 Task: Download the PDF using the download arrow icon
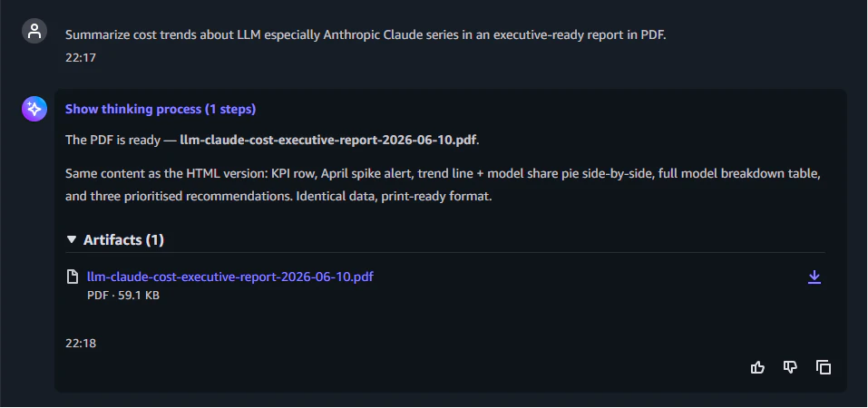tap(814, 277)
